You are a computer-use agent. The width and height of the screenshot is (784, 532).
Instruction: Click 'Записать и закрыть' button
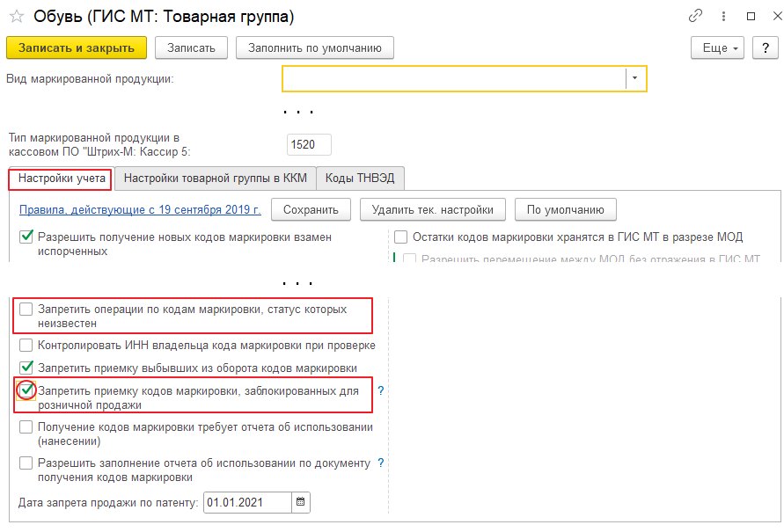tap(77, 48)
